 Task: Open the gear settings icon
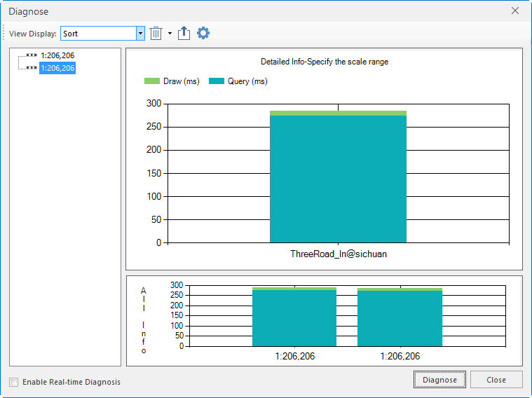coord(203,34)
